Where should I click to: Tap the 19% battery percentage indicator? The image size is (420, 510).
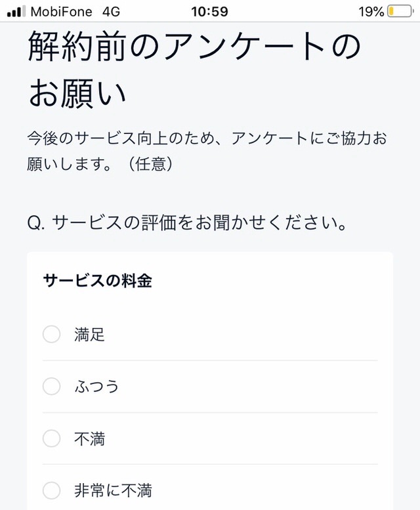(x=371, y=12)
